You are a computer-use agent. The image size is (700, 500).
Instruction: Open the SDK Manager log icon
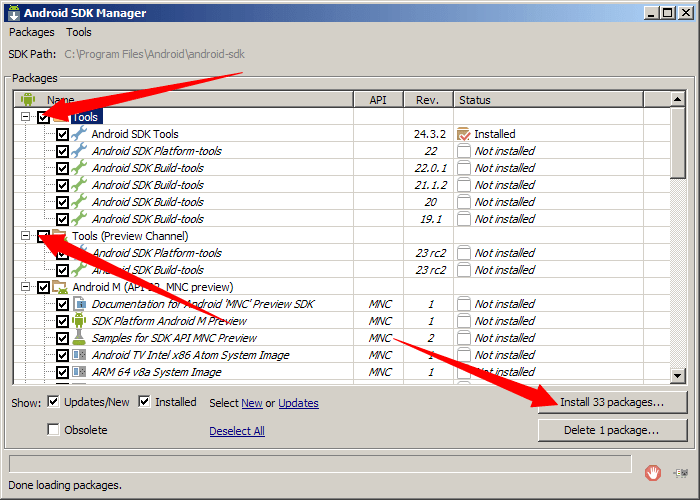pos(681,473)
